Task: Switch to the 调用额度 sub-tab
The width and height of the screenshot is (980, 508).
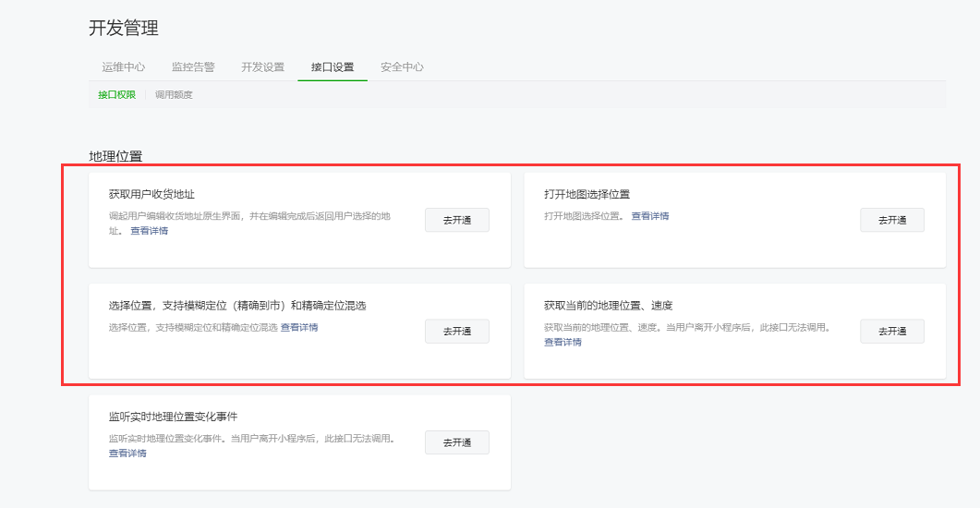Action: click(x=174, y=94)
